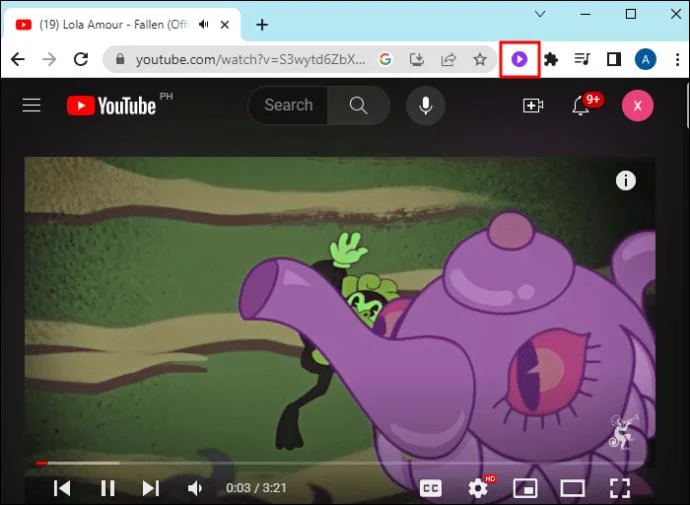Enter full screen mode
This screenshot has height=505, width=690.
coord(620,488)
